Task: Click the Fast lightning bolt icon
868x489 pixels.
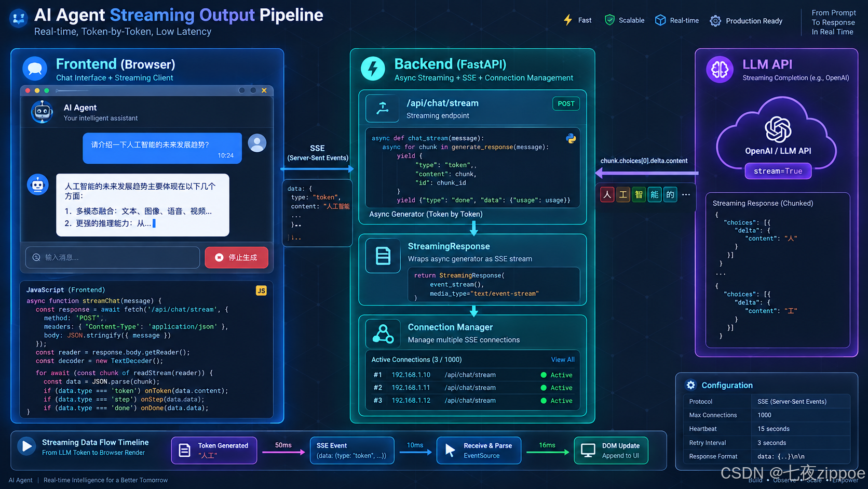Action: [x=568, y=20]
